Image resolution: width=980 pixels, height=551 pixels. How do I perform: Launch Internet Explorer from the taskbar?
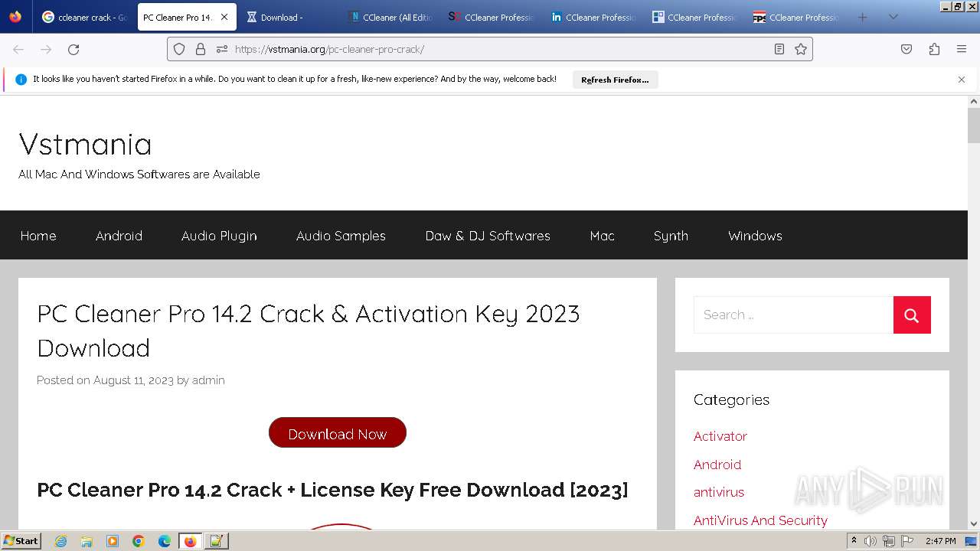(x=60, y=541)
